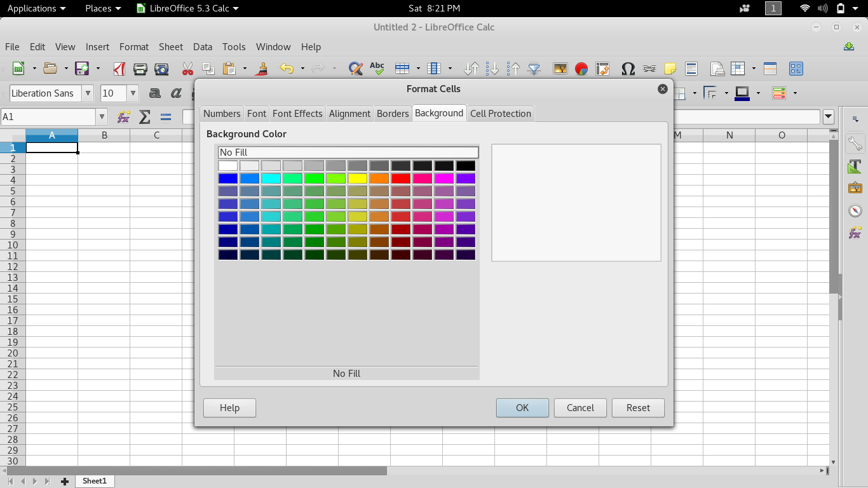Switch to the Borders tab

pos(392,113)
